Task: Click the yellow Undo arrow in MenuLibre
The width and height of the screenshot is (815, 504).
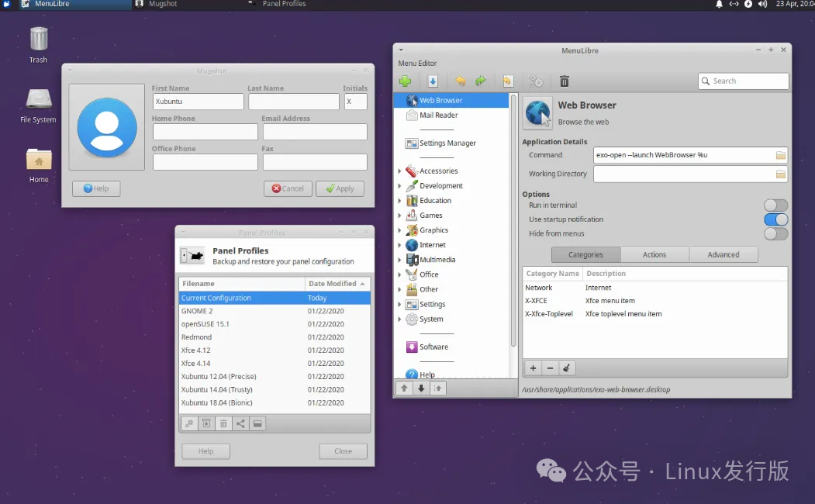Action: 461,81
